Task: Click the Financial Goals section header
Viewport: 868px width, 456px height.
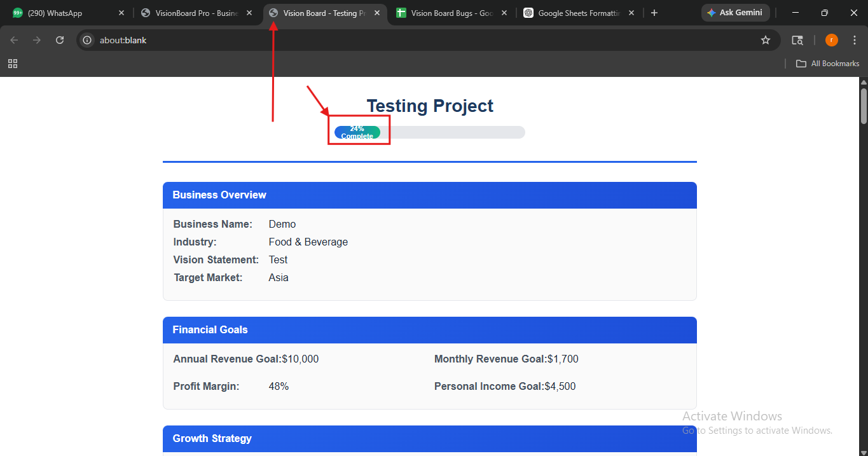Action: (430, 330)
